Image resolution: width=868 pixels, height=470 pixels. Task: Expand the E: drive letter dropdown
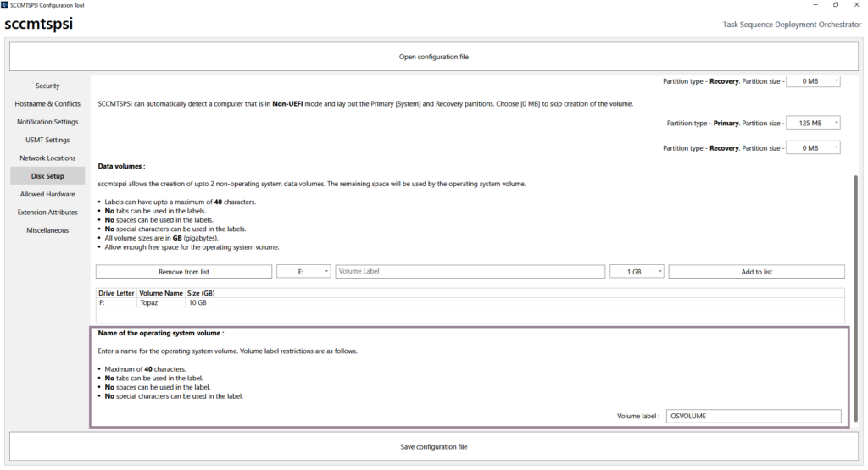tap(303, 272)
